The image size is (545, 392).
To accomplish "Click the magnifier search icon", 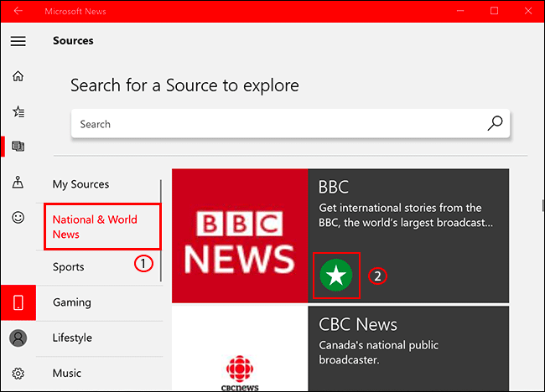I will (x=495, y=124).
